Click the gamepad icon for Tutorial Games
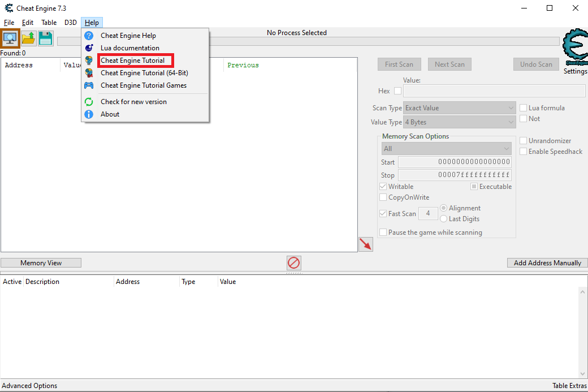This screenshot has width=588, height=392. click(x=89, y=85)
